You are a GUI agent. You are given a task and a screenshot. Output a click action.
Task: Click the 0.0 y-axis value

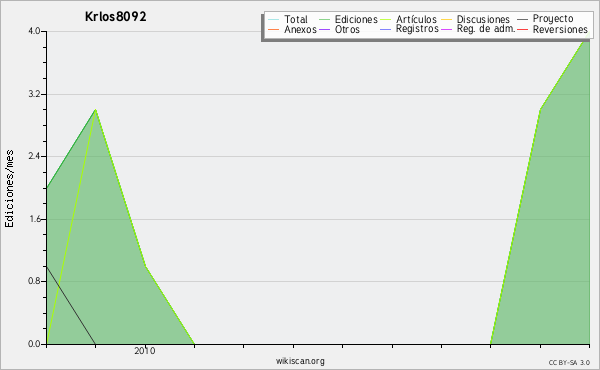pyautogui.click(x=34, y=344)
